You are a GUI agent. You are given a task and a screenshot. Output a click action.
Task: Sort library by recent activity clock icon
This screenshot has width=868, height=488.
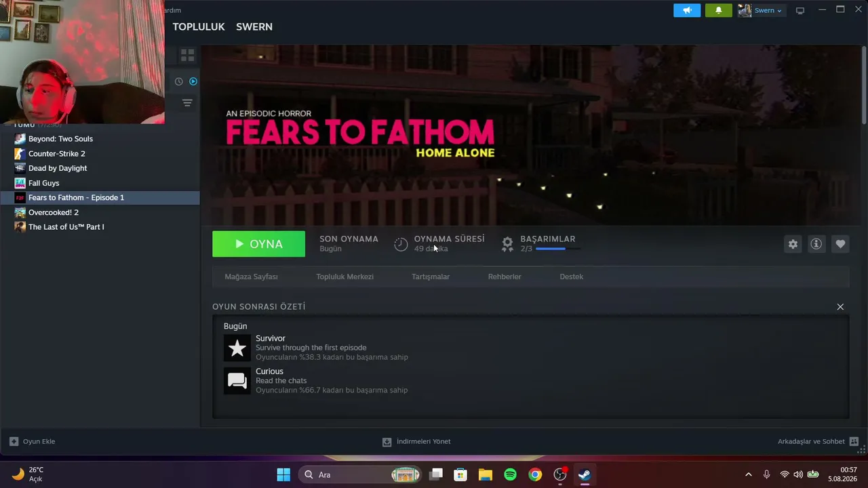coord(178,81)
